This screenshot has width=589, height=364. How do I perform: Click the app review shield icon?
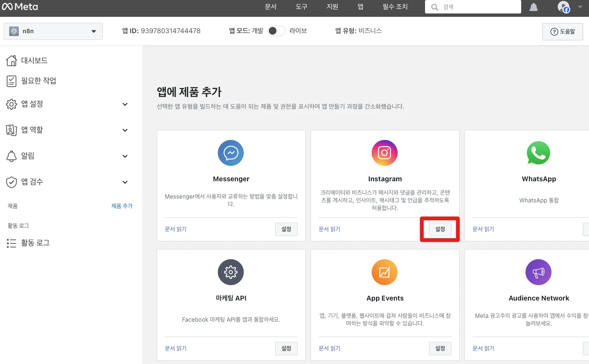click(x=12, y=182)
